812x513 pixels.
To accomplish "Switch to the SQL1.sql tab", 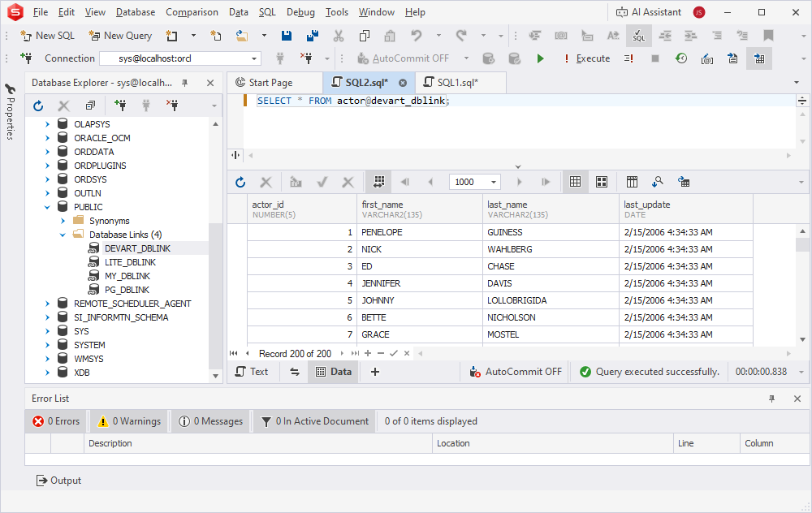I will (460, 82).
